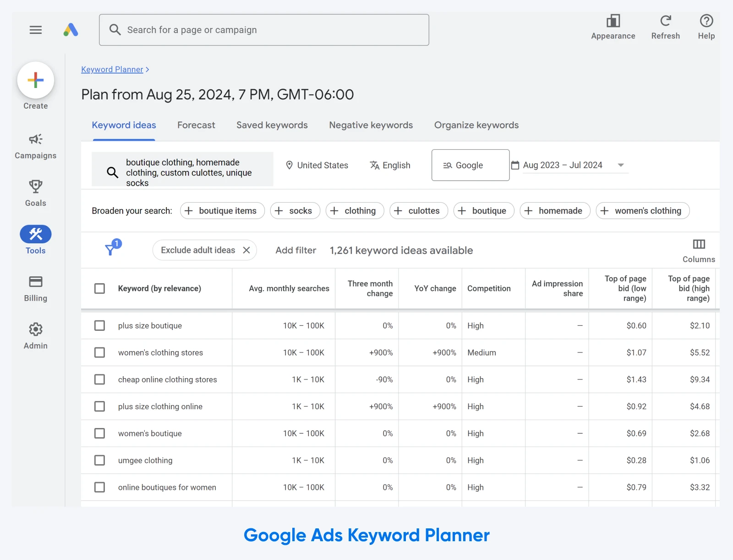Screen dimensions: 733x560
Task: Sort by YoY change column header
Action: 435,288
